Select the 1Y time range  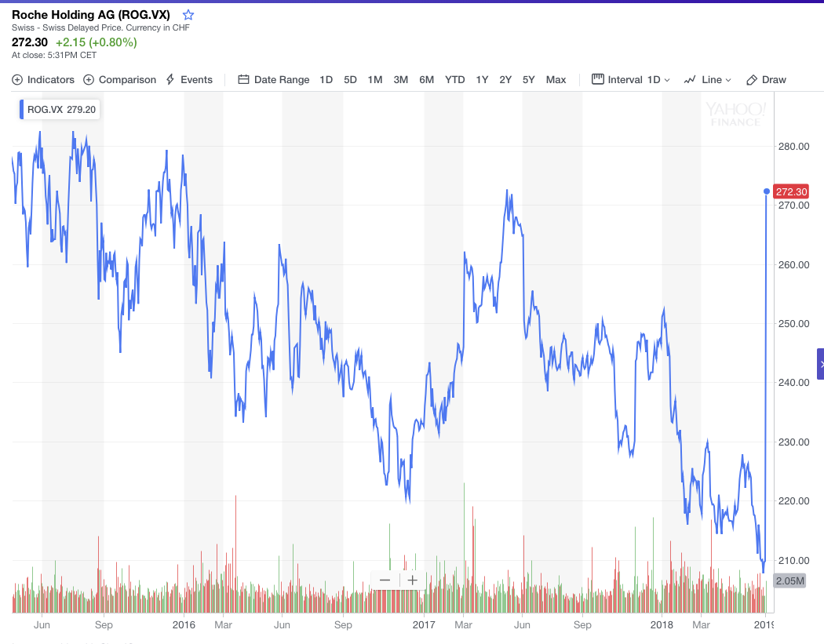pos(482,80)
